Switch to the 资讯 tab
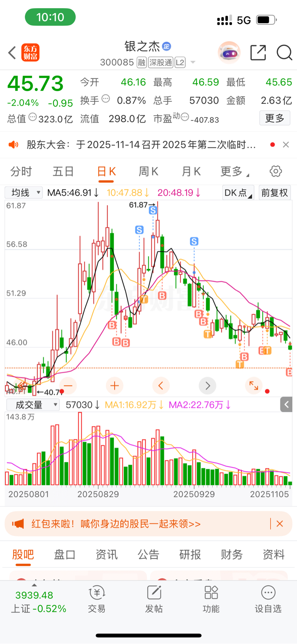297x644 pixels. pos(106,555)
